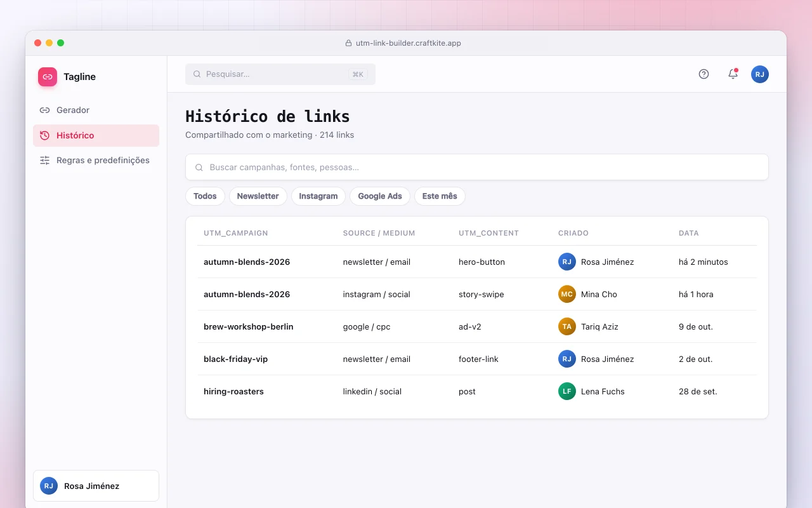The height and width of the screenshot is (508, 812).
Task: Filter by Instagram chip
Action: click(x=318, y=196)
